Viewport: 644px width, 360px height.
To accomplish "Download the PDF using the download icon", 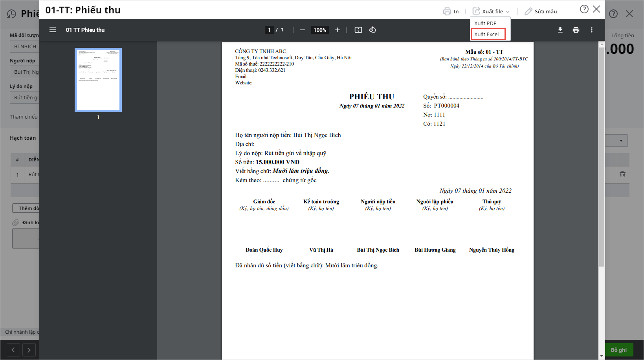I will tap(560, 30).
